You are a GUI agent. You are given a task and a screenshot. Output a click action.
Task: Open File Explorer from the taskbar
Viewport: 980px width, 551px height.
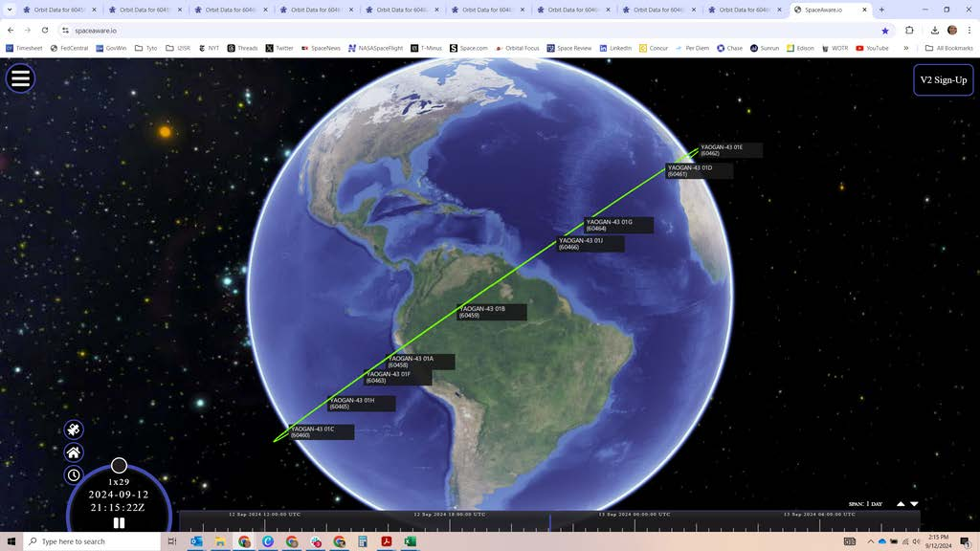[220, 541]
